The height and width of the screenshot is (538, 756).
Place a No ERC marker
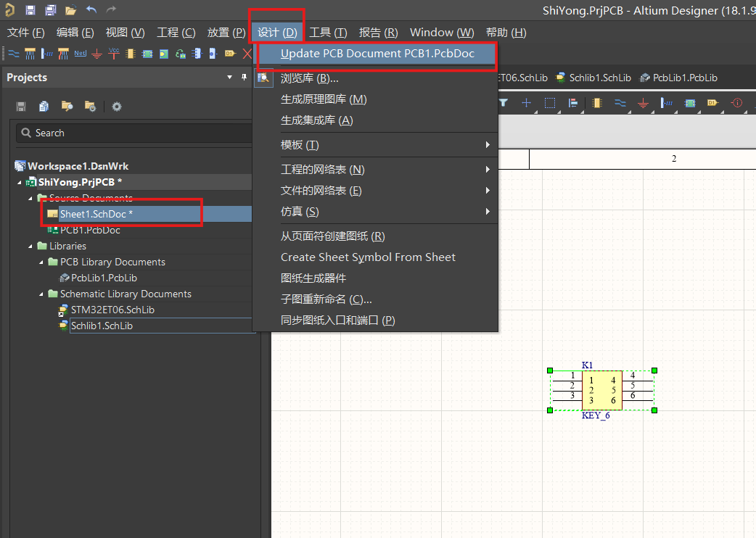click(247, 53)
